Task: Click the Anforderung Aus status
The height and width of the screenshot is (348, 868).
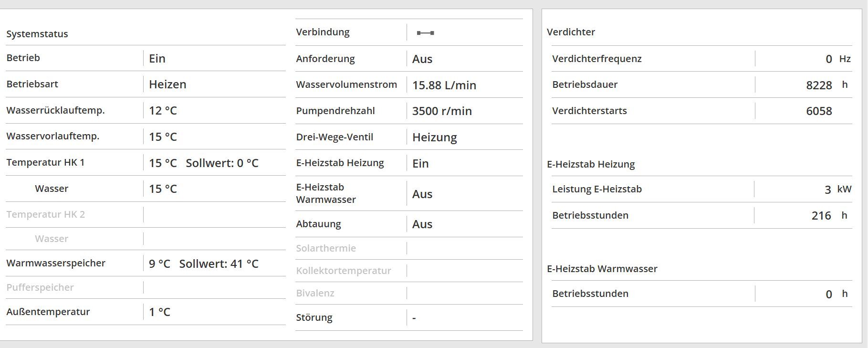Action: 422,59
